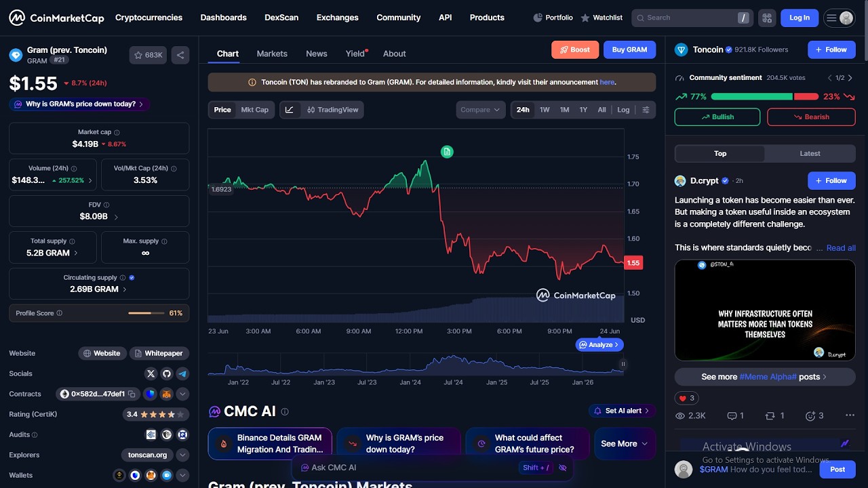Open comments on the D.crypt post
Screen dimensions: 868x488
coord(735,415)
